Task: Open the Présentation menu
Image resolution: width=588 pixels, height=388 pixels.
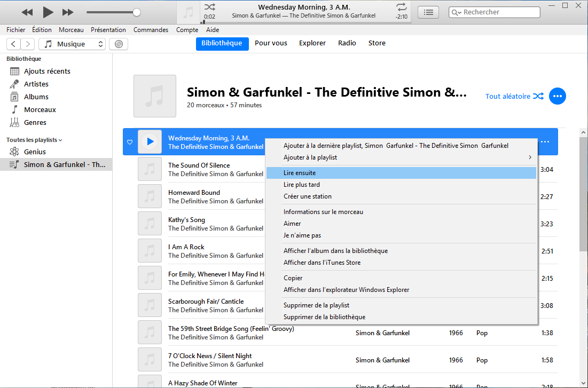Action: tap(108, 29)
